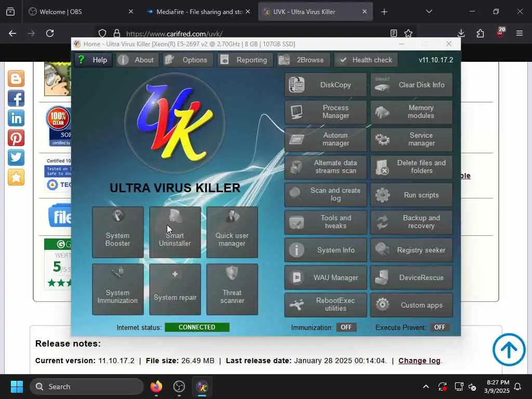
Task: Open Run scripts
Action: 411,195
